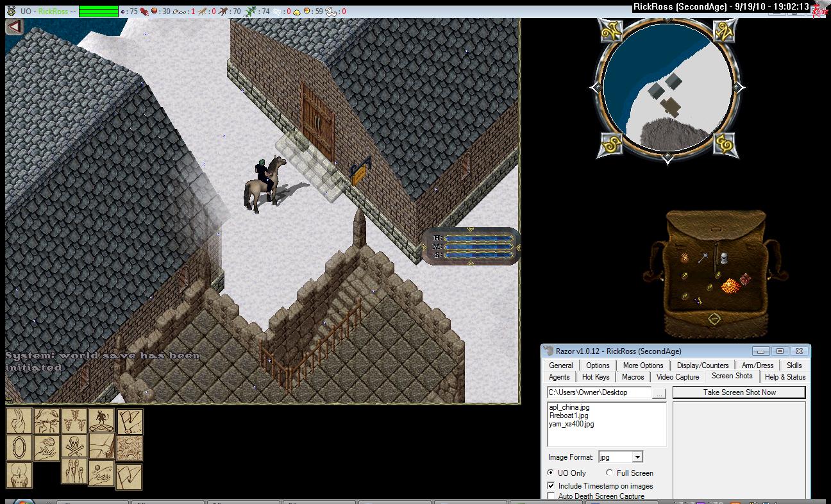Click the daemon summoning spell icon
The image size is (831, 504).
[x=102, y=421]
